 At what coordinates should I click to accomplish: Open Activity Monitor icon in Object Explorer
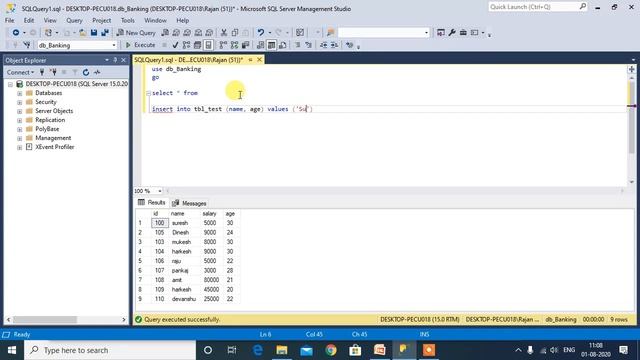click(97, 72)
